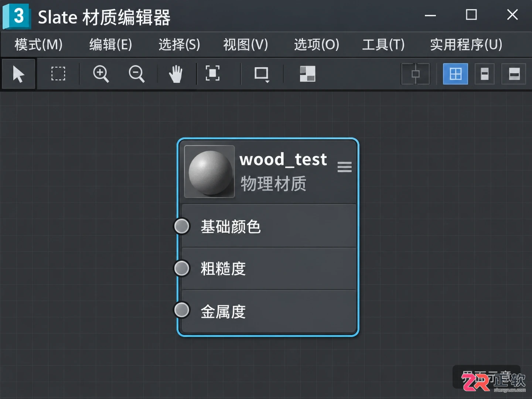
Task: Click the 粗糙度 slot label
Action: click(223, 269)
